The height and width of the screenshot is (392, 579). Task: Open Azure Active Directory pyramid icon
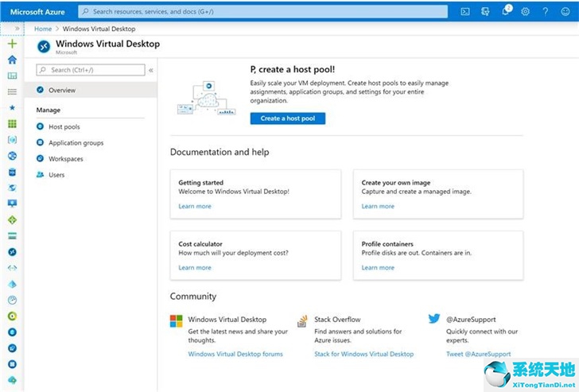12,284
